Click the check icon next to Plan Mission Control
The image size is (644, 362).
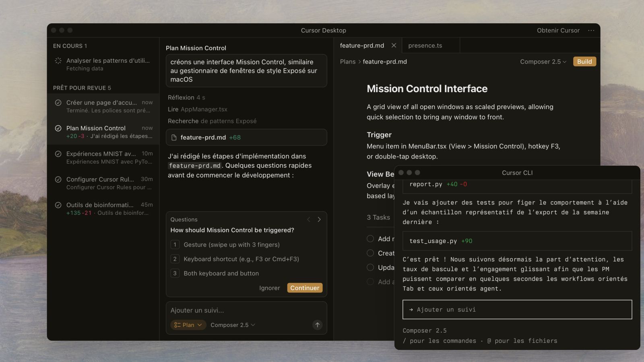[58, 128]
